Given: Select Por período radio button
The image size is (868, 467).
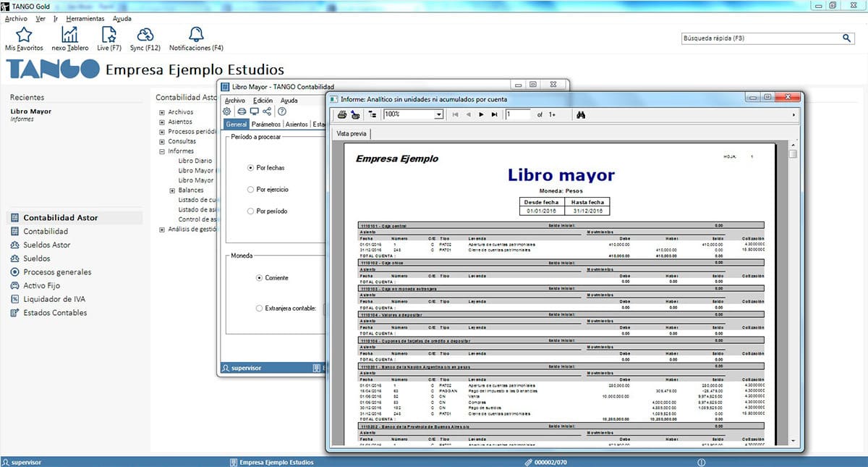Looking at the screenshot, I should (250, 211).
